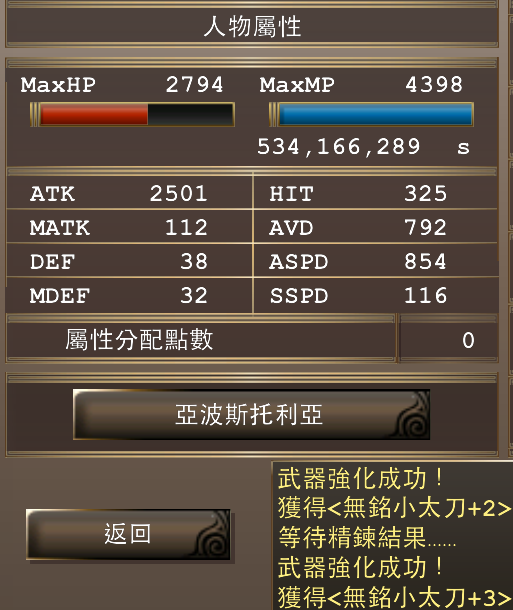Select the HIT 325 stat row
This screenshot has width=513, height=610.
click(x=376, y=193)
